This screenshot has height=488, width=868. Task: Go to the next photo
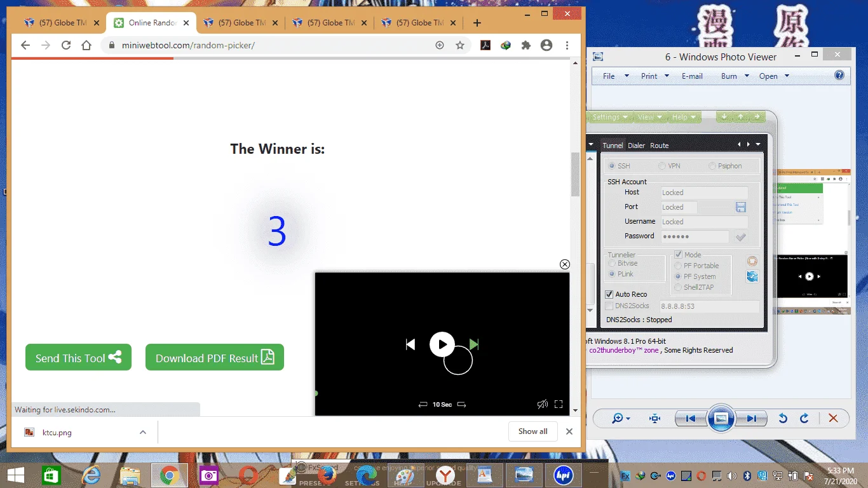[x=752, y=418]
